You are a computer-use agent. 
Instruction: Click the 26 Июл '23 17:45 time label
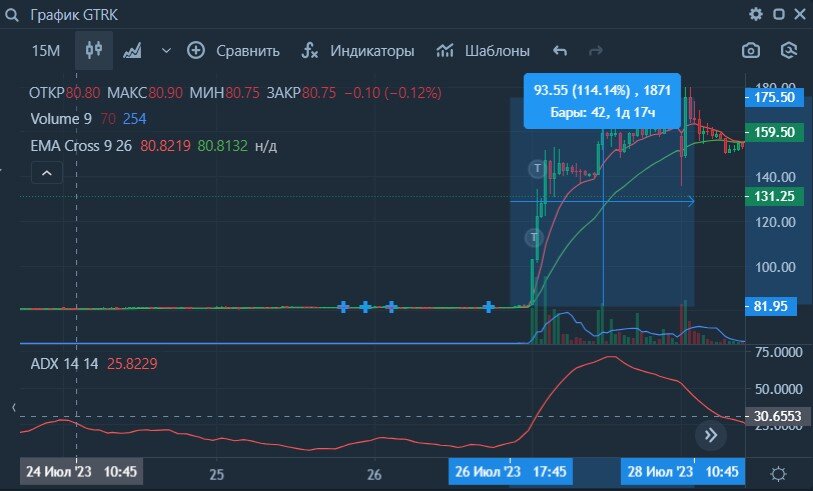[x=510, y=472]
